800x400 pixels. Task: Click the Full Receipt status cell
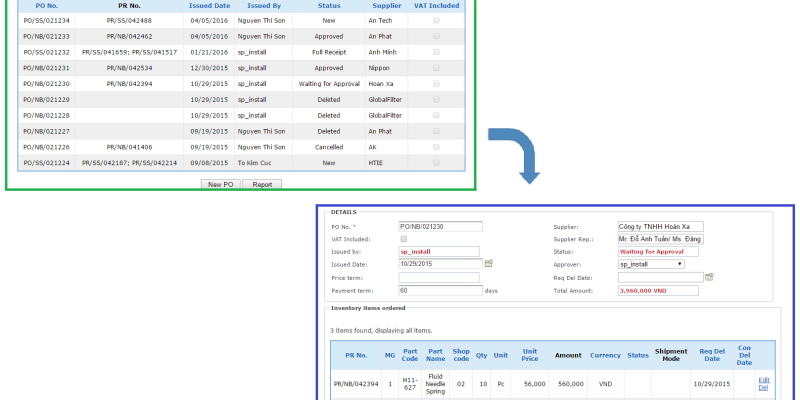(329, 52)
